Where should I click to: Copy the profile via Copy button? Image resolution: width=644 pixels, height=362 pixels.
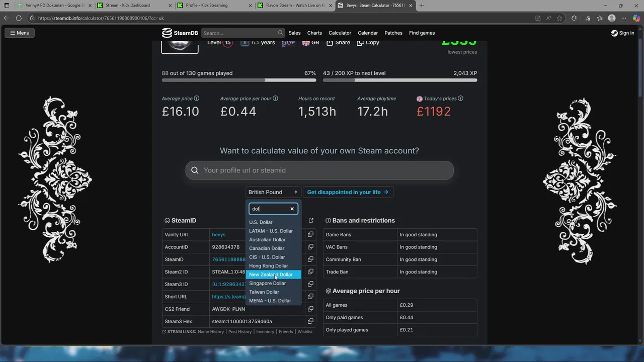(368, 43)
